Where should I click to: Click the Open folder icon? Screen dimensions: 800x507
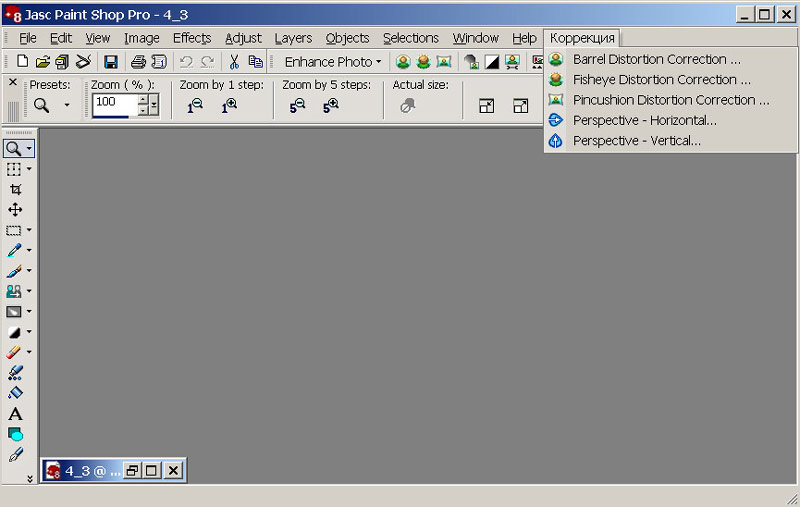tap(42, 62)
